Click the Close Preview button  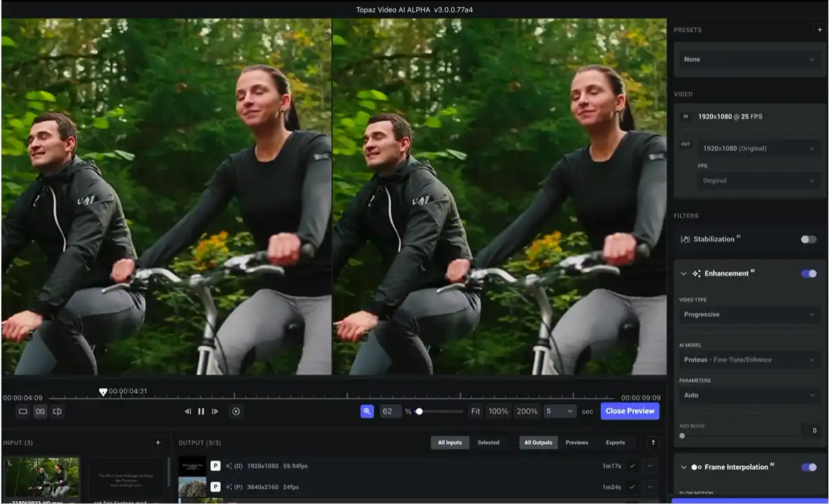[x=629, y=411]
